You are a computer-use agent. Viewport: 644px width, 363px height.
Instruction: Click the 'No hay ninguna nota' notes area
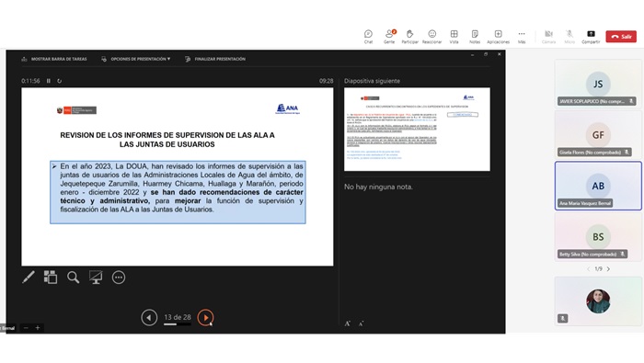pyautogui.click(x=378, y=187)
